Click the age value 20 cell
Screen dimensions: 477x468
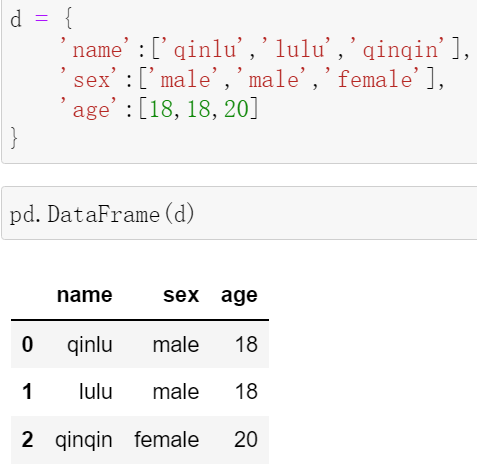[246, 439]
